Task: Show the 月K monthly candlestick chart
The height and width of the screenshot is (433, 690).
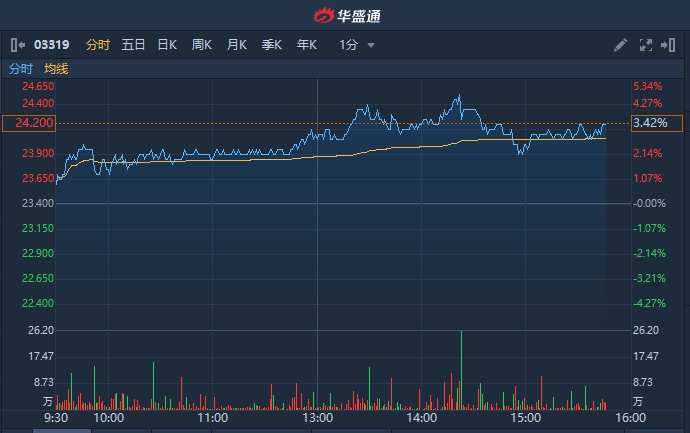Action: [x=237, y=45]
